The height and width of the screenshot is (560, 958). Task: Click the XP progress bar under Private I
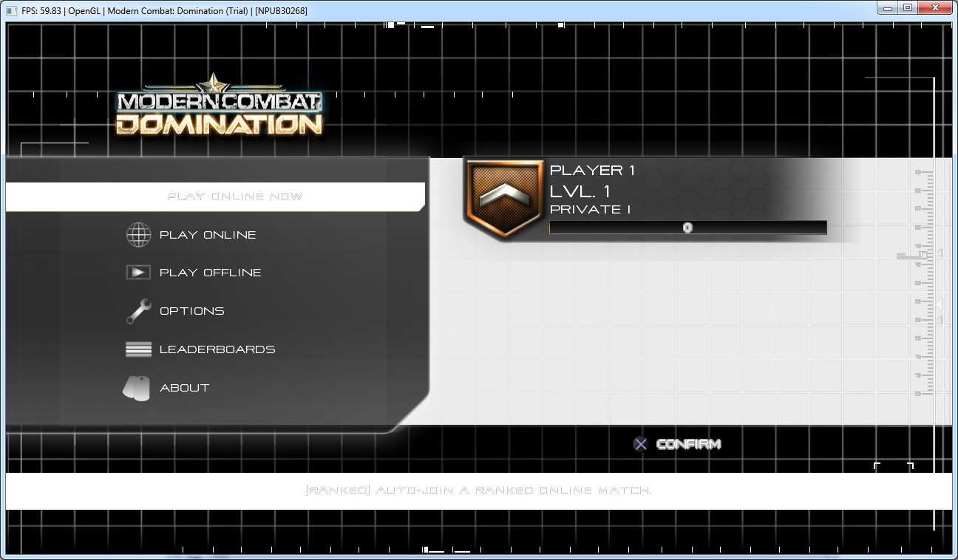[x=687, y=228]
